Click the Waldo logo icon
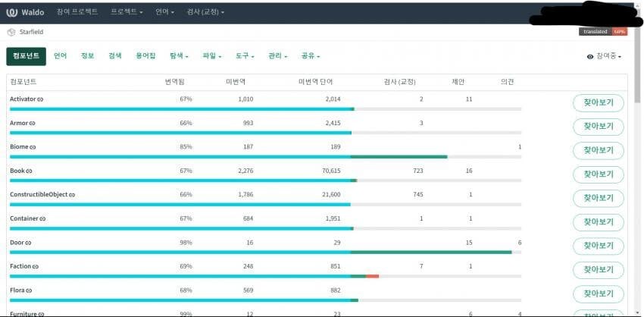 point(11,12)
